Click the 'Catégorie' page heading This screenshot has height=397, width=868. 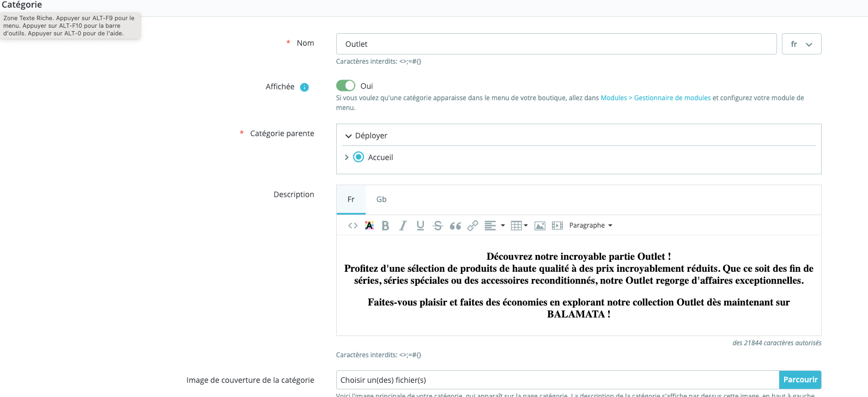click(22, 5)
